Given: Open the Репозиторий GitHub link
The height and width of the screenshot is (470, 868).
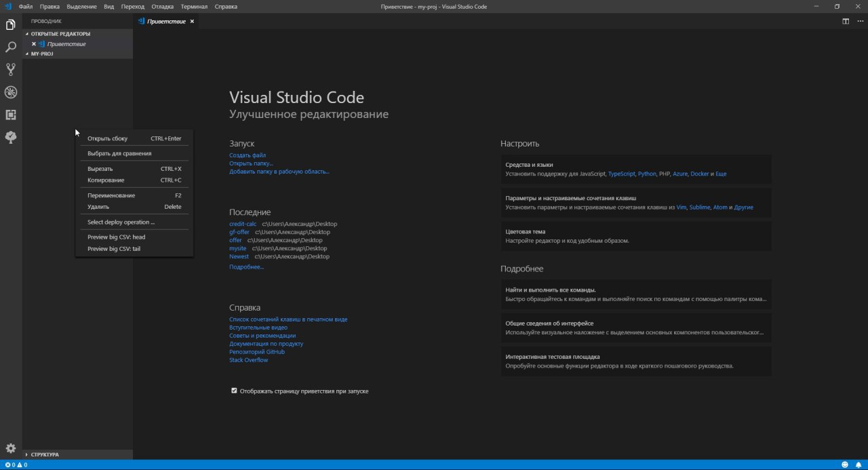Looking at the screenshot, I should [x=257, y=351].
